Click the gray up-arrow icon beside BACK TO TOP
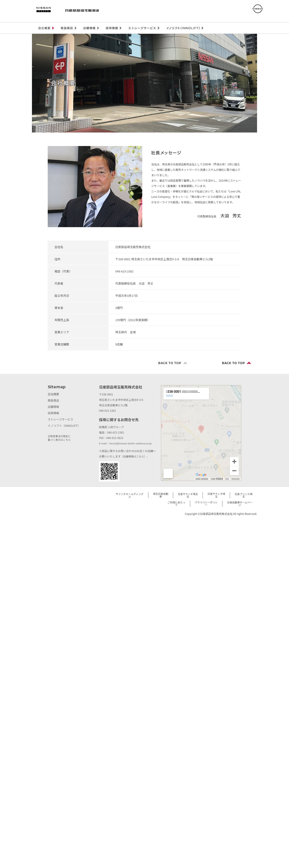The height and width of the screenshot is (868, 289). tap(185, 363)
